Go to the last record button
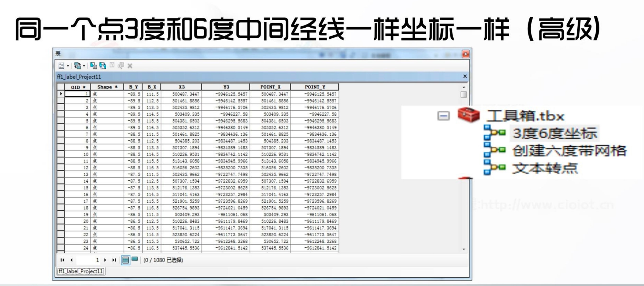 point(114,260)
